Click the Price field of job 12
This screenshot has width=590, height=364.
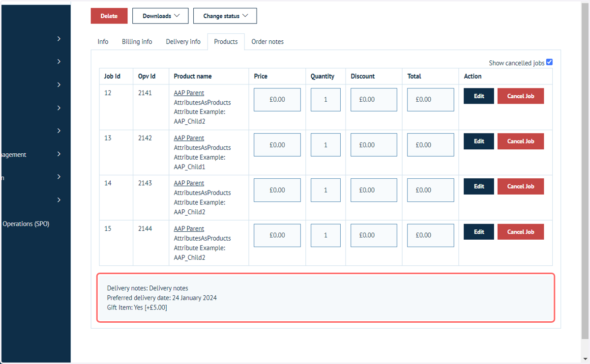(x=277, y=100)
